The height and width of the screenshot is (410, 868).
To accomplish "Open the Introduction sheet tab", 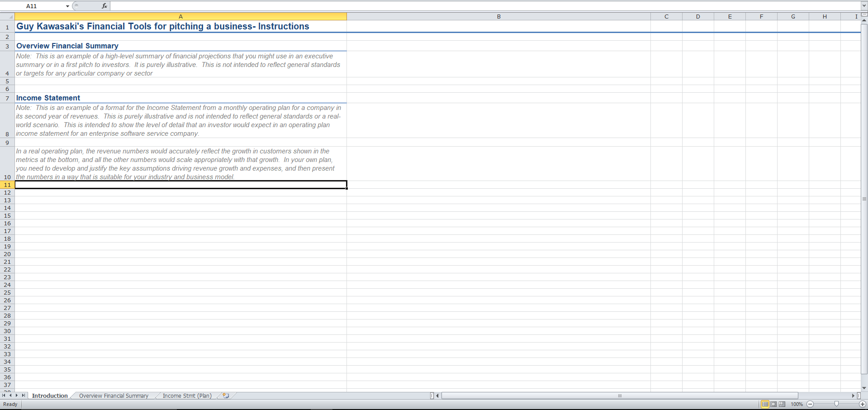I will [50, 396].
